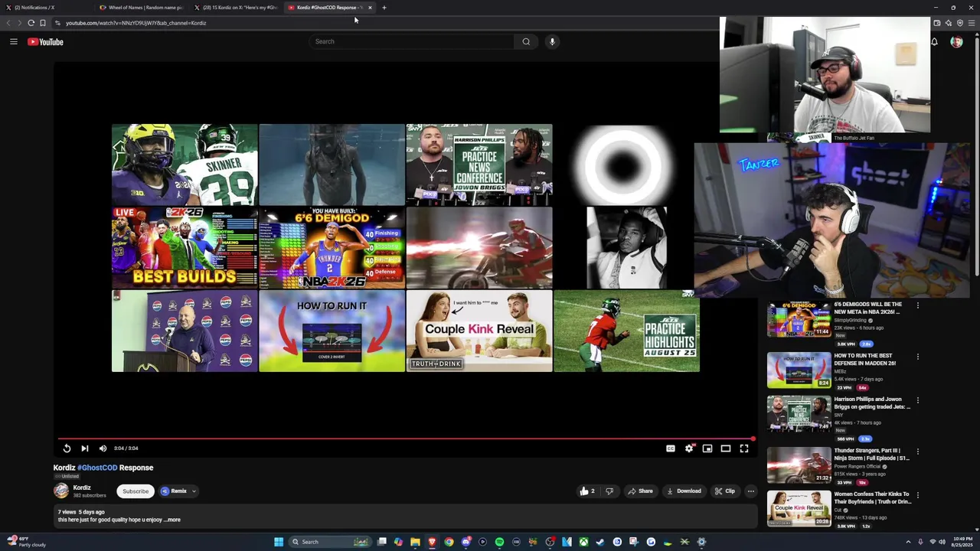Open the YouTube guide hamburger menu

click(13, 41)
